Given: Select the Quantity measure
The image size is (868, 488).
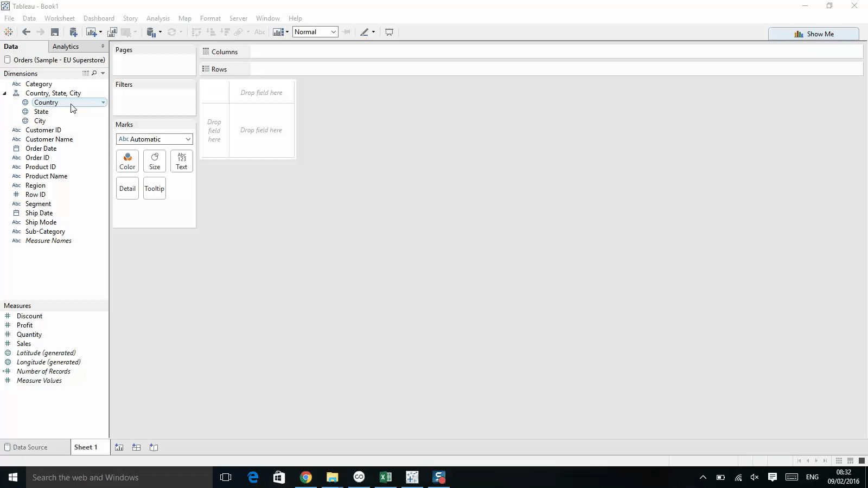Looking at the screenshot, I should pyautogui.click(x=29, y=335).
